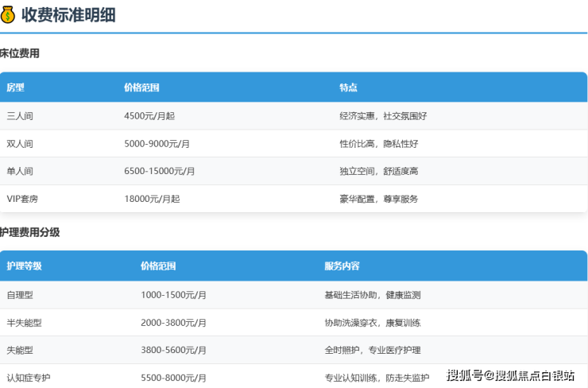
Task: Click the 收费标准明细 heading text
Action: (68, 14)
